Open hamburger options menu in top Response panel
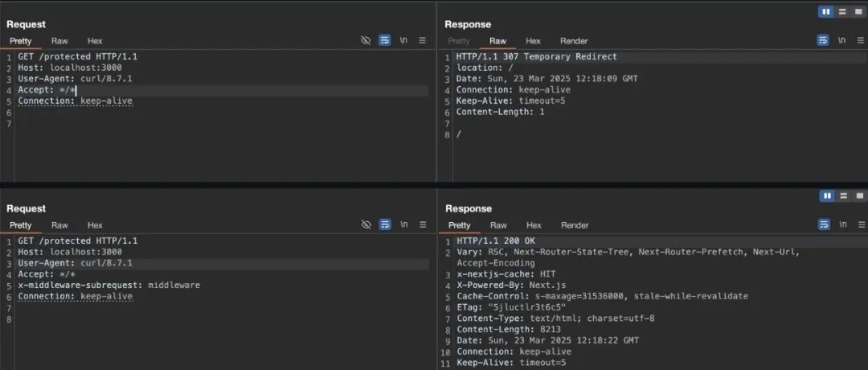The width and height of the screenshot is (868, 370). [860, 40]
